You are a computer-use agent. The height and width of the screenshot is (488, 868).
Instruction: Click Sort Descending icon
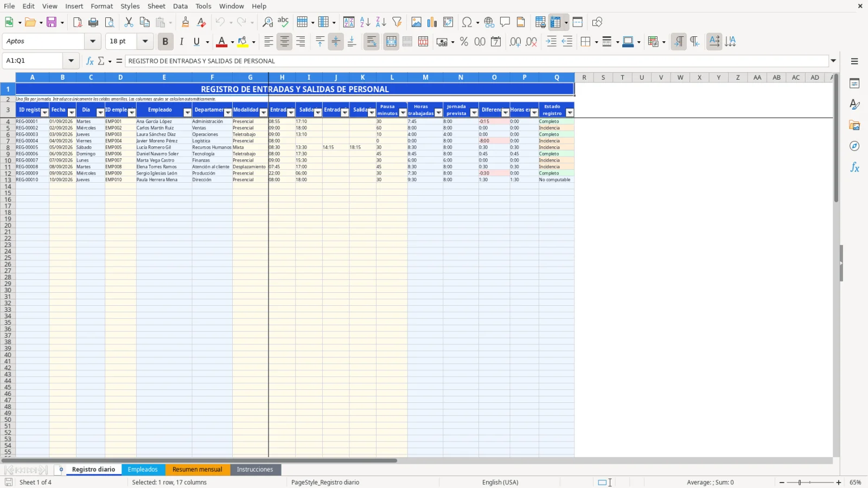[381, 22]
